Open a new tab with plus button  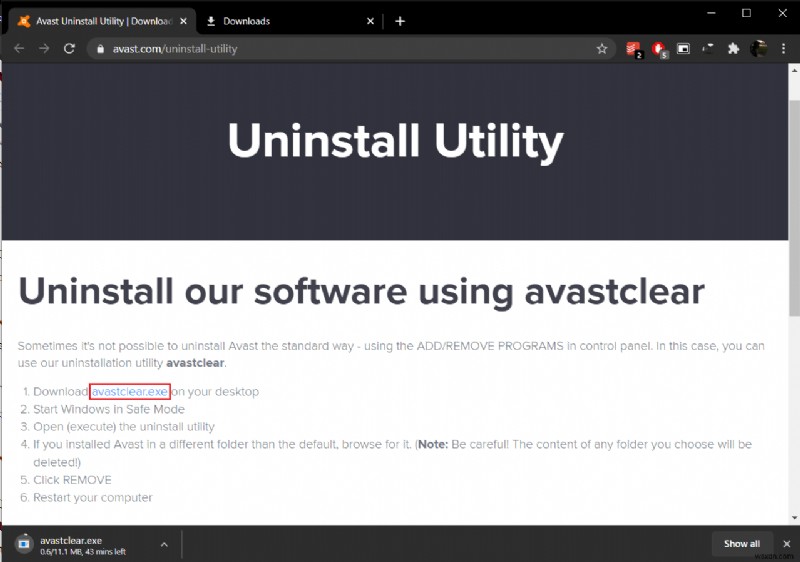(400, 21)
